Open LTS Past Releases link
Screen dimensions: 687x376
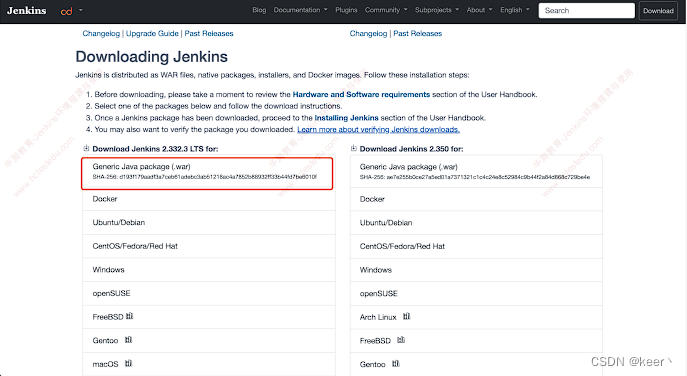209,33
